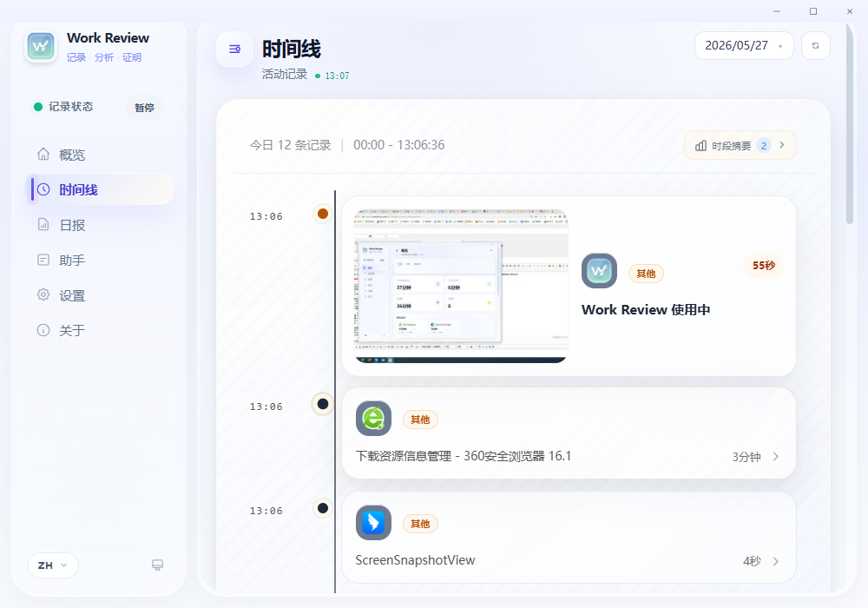Click the 其他 tag on ScreenSnapshotView record
Screen dimensions: 868x608
[420, 524]
